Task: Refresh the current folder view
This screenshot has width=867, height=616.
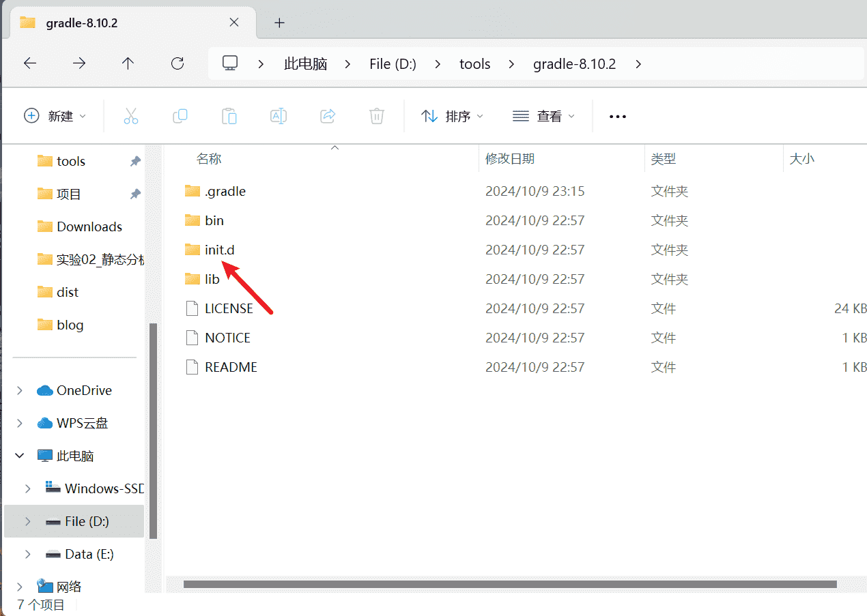Action: 177,63
